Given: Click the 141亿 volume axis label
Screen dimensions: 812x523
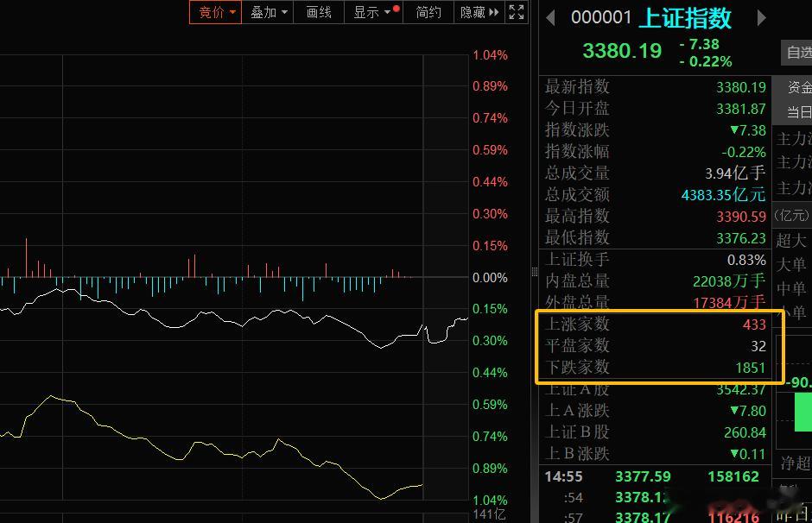Looking at the screenshot, I should (490, 514).
